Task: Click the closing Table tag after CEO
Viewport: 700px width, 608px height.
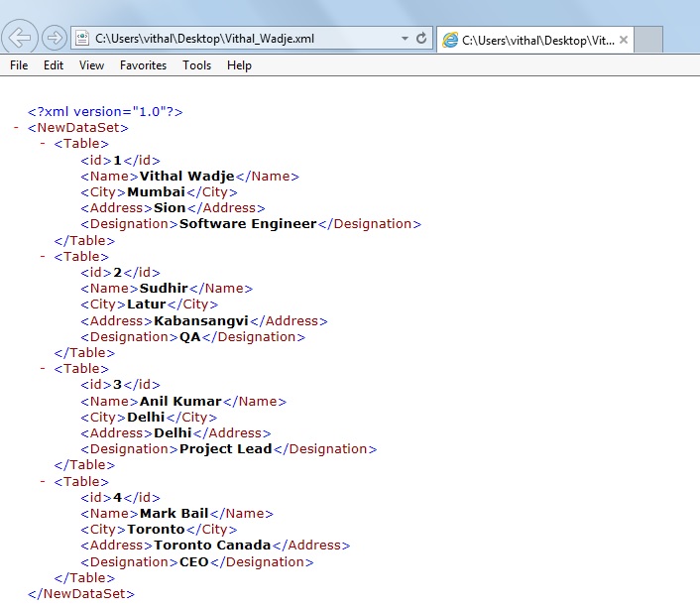Action: [x=84, y=578]
